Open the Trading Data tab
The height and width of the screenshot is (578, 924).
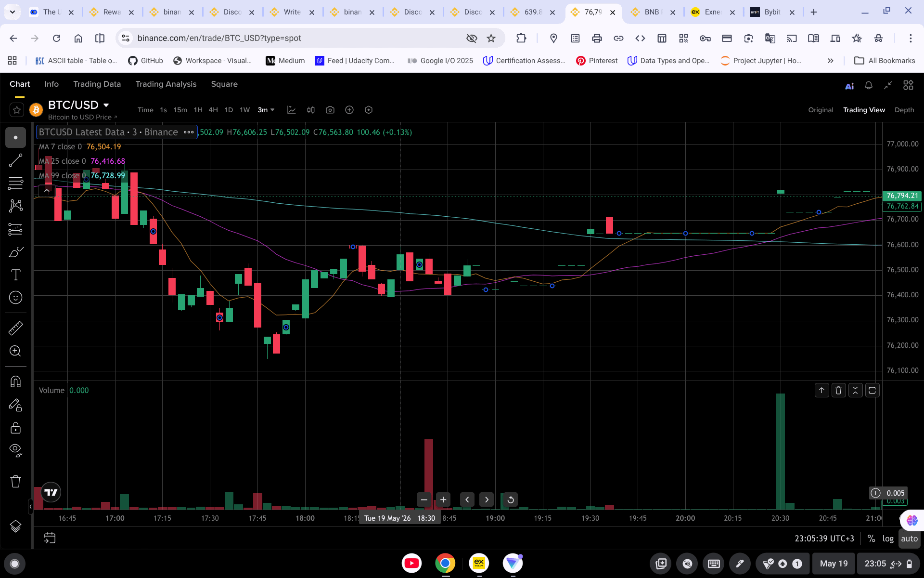97,84
